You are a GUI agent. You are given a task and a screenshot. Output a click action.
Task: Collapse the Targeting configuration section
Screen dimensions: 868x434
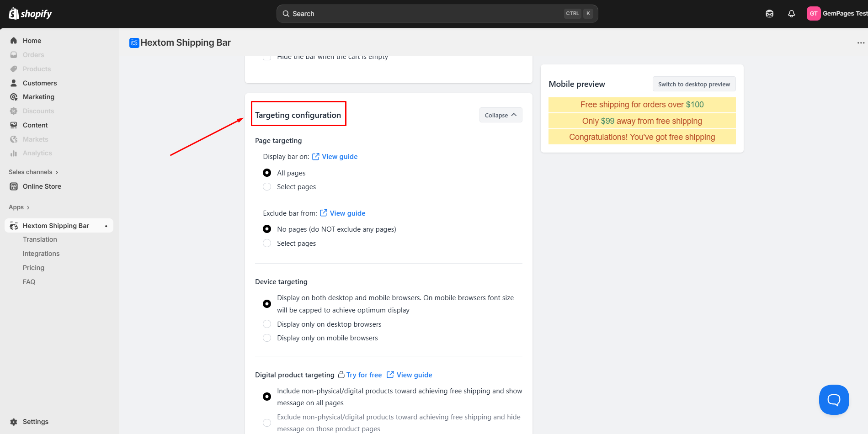click(501, 115)
